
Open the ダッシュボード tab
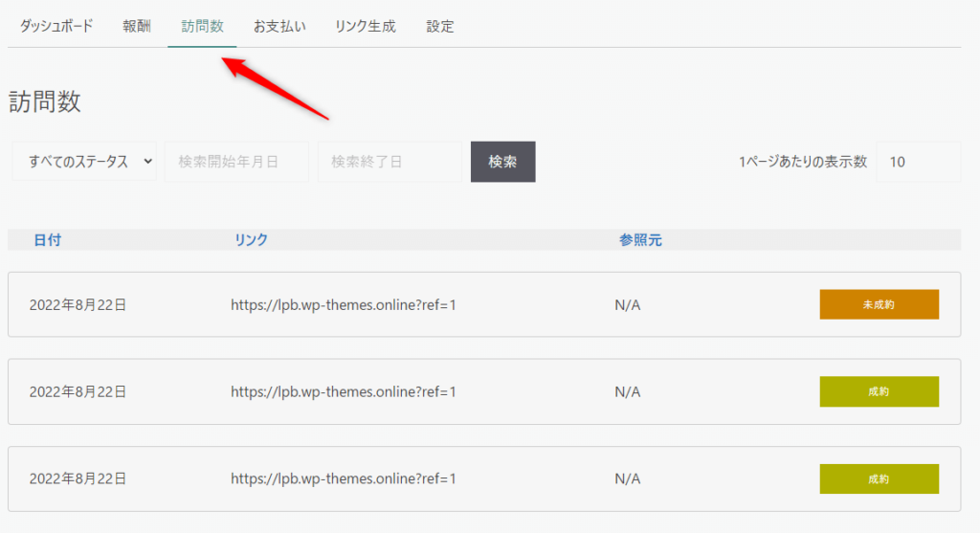[56, 27]
